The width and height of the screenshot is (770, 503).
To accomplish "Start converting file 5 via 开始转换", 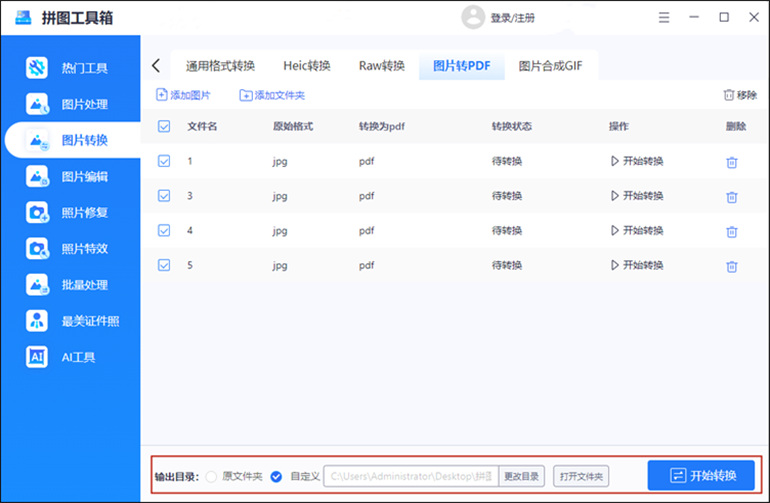I will (637, 265).
